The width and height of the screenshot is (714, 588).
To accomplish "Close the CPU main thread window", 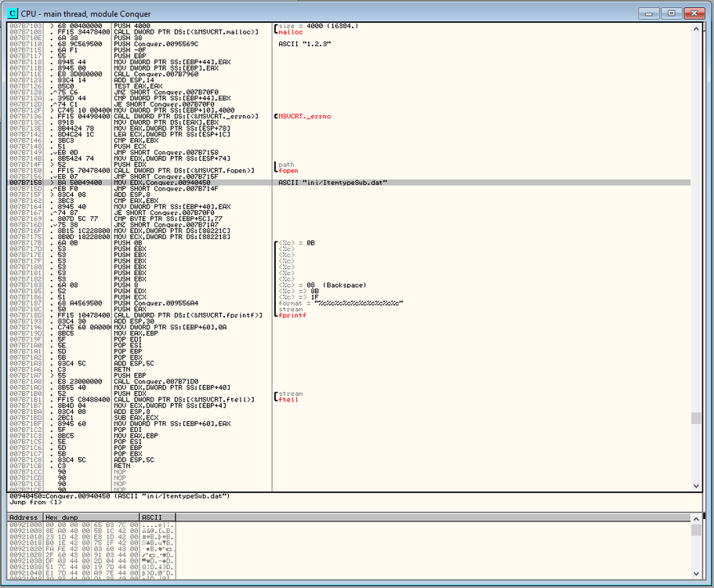I will tap(692, 13).
